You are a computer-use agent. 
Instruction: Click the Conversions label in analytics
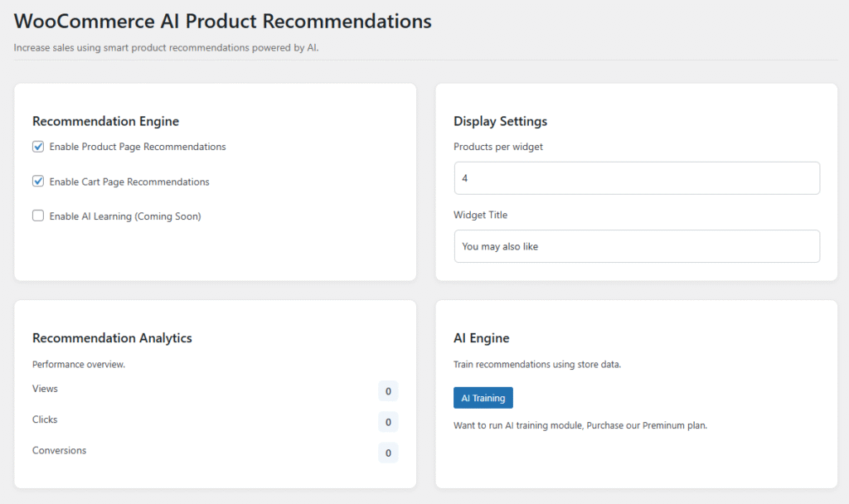59,451
